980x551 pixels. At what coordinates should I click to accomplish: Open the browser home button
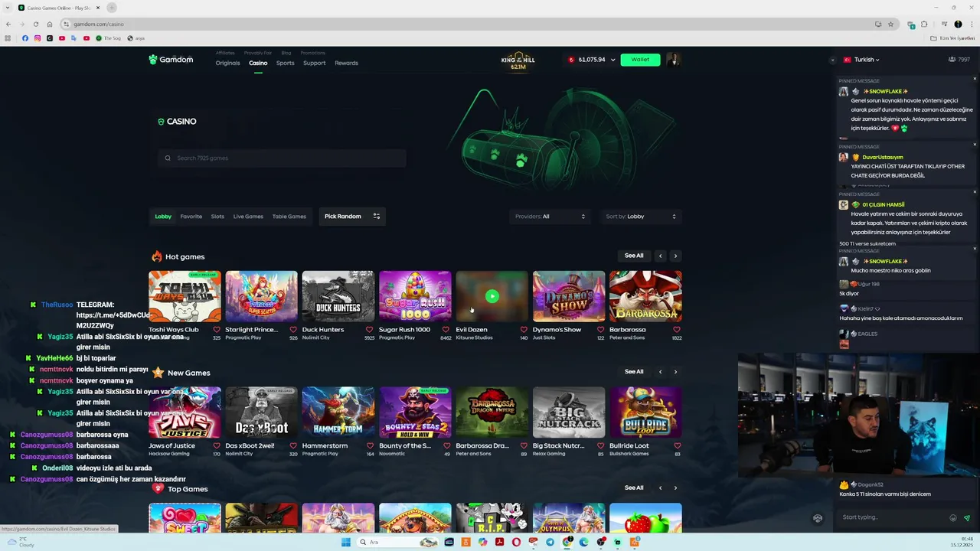pos(50,24)
